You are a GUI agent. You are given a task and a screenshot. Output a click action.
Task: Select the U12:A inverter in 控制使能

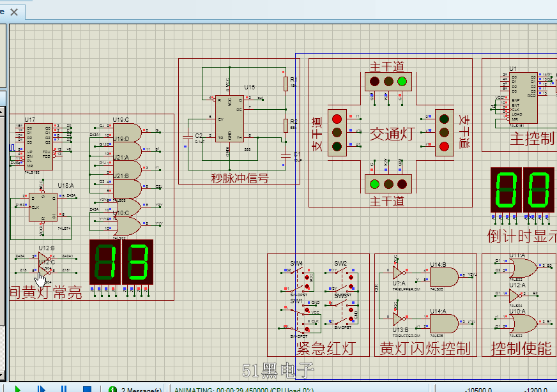pos(514,296)
